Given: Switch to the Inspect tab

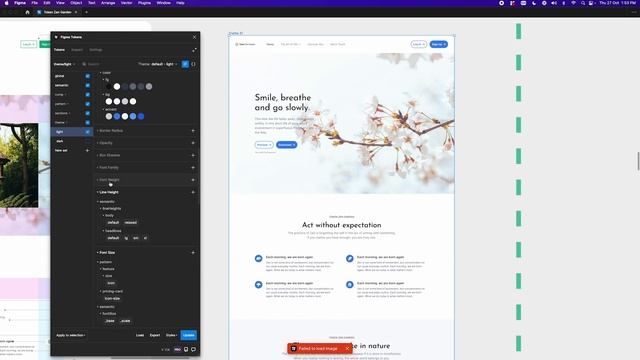Looking at the screenshot, I should click(77, 50).
